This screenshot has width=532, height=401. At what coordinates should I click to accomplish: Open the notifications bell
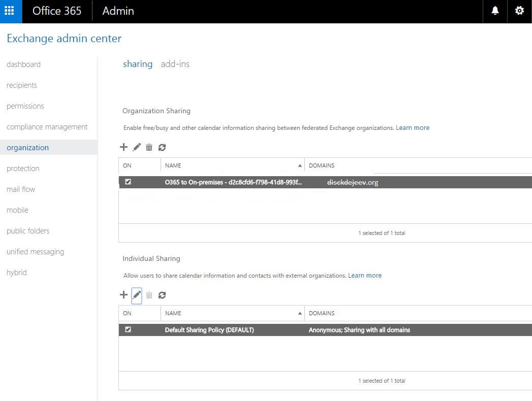pos(495,11)
